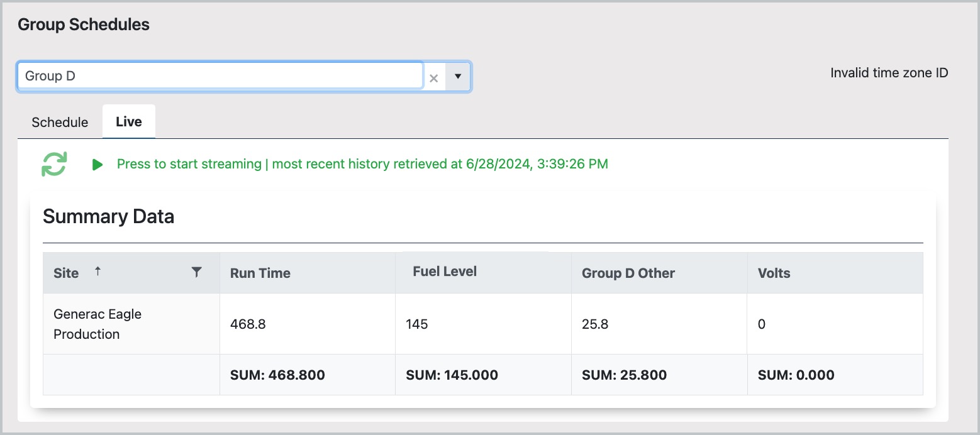
Task: Toggle the Site column sort arrow
Action: [x=97, y=272]
